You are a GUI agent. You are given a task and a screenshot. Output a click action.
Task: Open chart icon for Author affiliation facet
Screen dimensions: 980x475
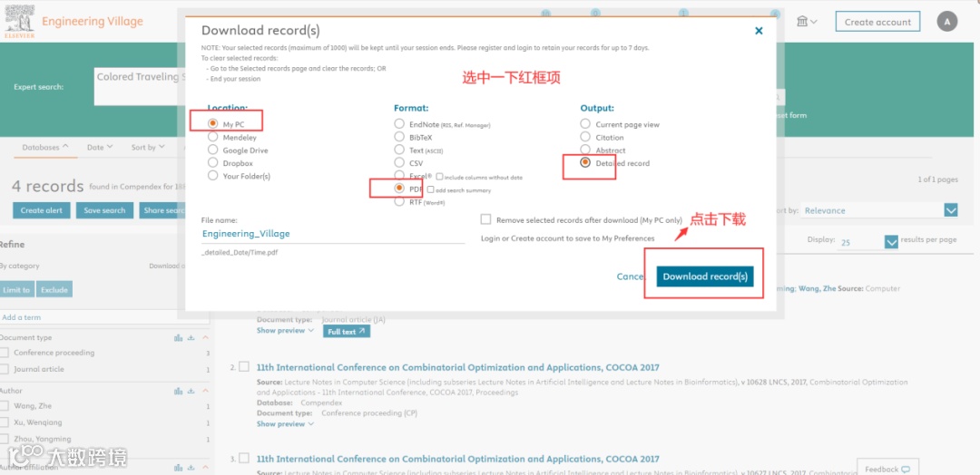[x=178, y=467]
